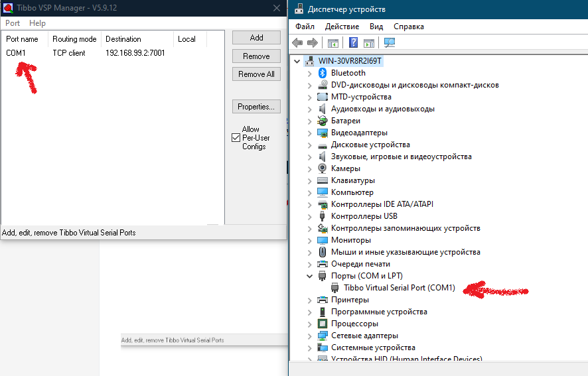This screenshot has height=376, width=588.
Task: Open the Вид menu
Action: click(376, 27)
